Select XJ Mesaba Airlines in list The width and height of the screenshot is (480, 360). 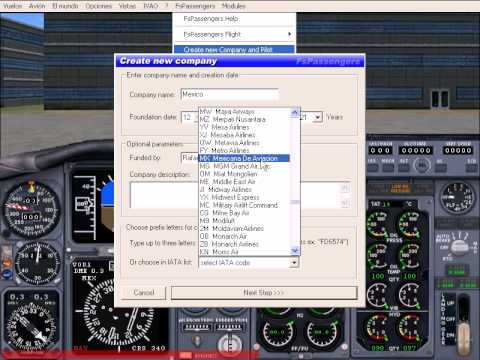tap(245, 135)
